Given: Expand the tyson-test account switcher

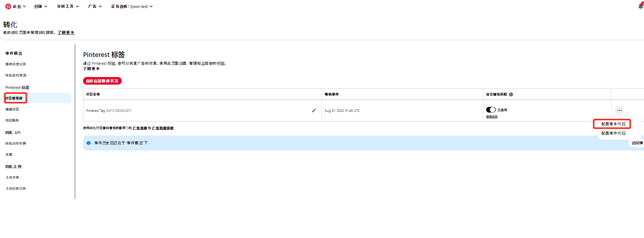Looking at the screenshot, I should pos(132,6).
